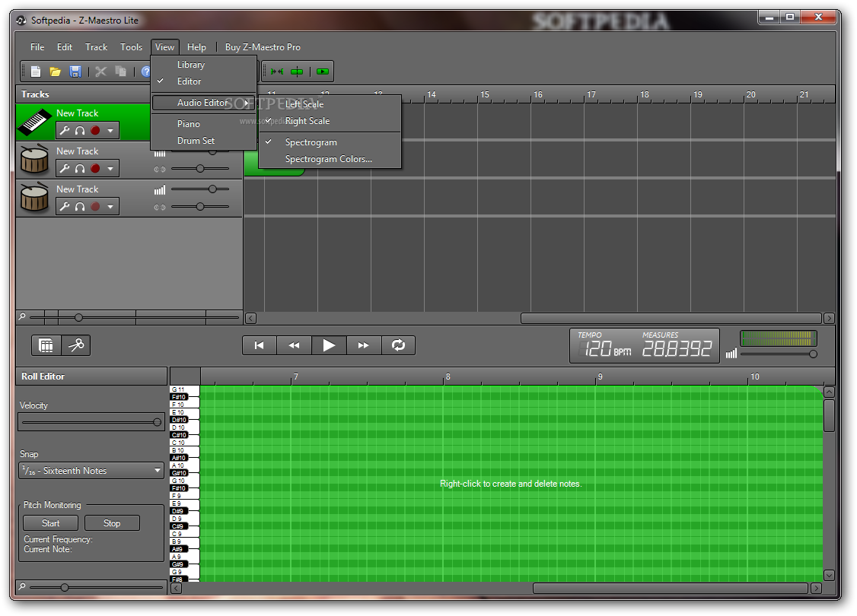The height and width of the screenshot is (616, 857).
Task: Toggle the Right Scale option
Action: click(x=330, y=121)
